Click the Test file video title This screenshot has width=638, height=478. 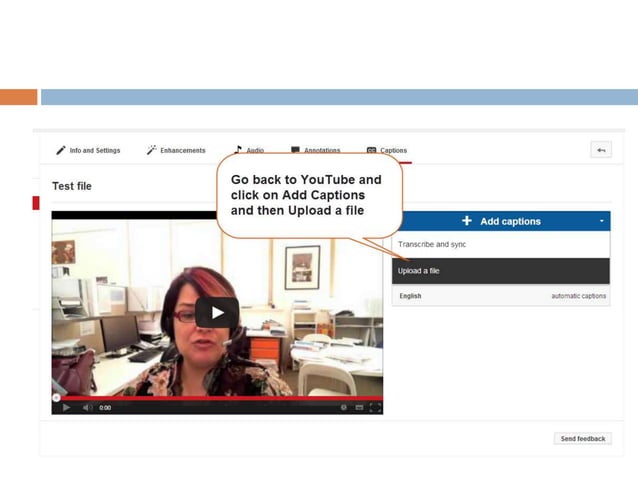(72, 186)
